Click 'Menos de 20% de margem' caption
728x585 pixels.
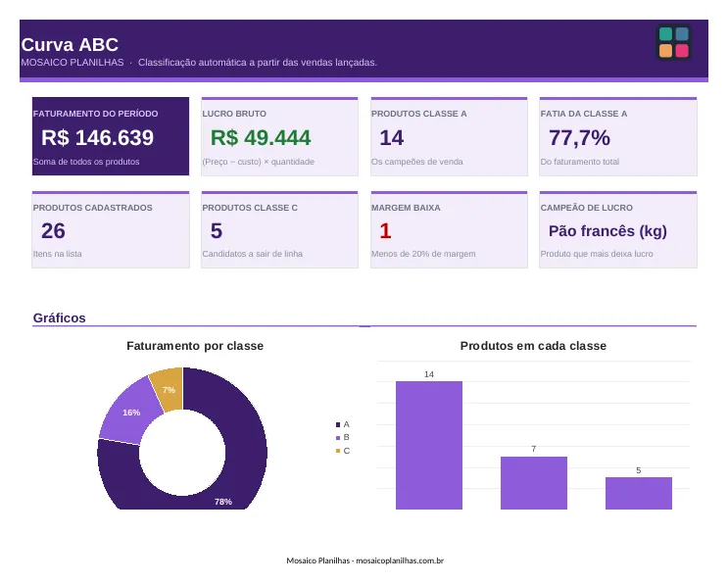(x=423, y=254)
